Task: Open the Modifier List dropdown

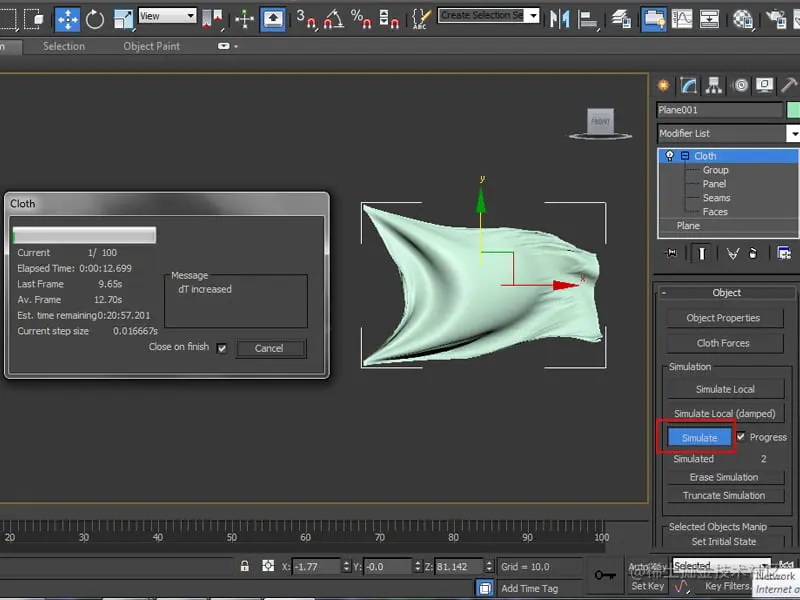Action: pyautogui.click(x=793, y=133)
